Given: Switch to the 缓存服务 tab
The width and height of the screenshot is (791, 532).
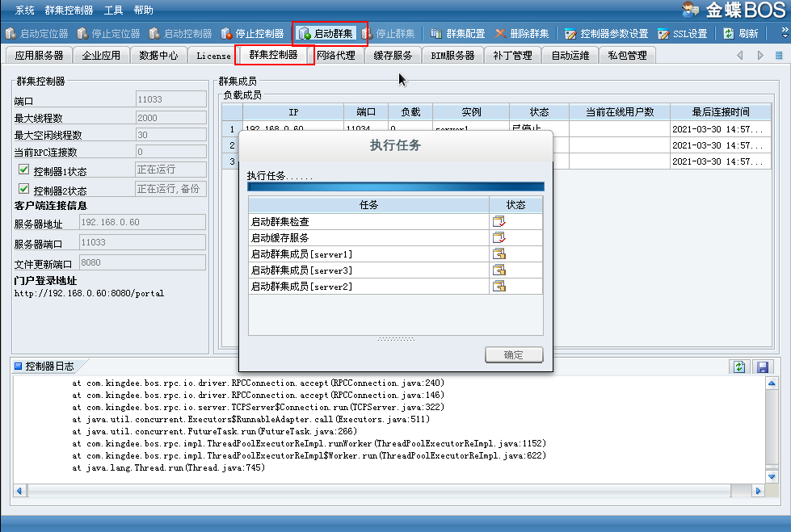Looking at the screenshot, I should tap(393, 55).
